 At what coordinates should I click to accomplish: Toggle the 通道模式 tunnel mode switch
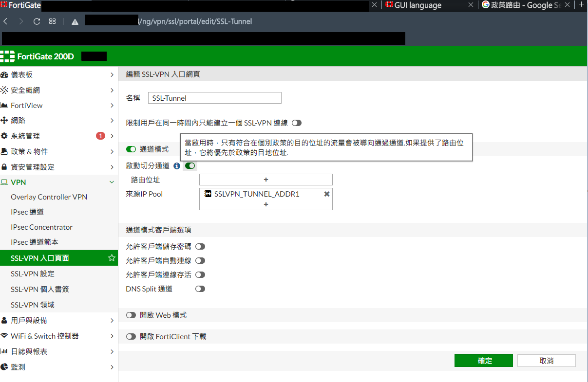(x=131, y=149)
